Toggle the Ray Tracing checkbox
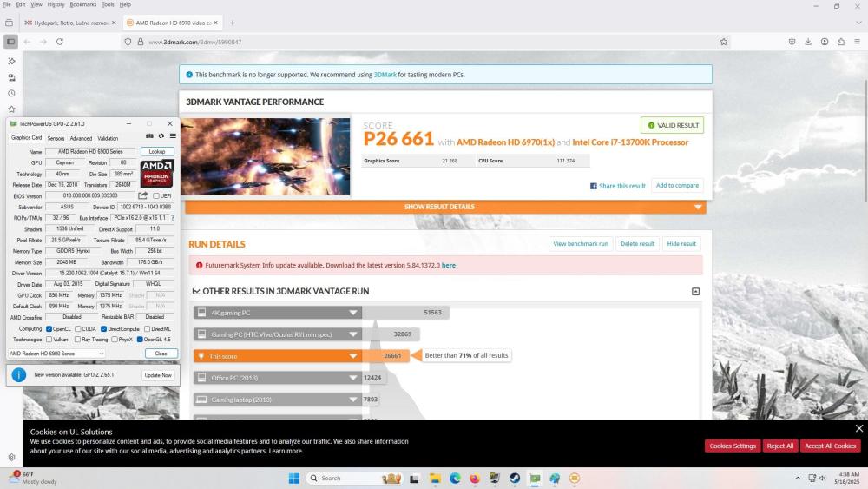868x489 pixels. point(77,340)
